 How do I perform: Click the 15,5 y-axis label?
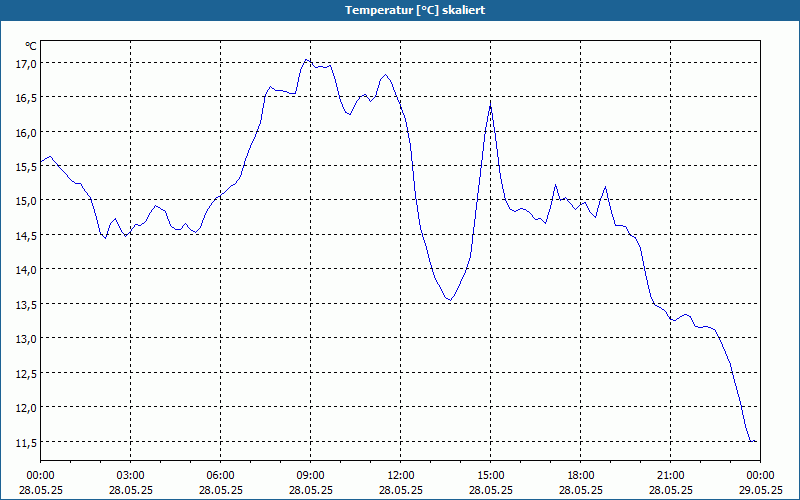26,167
